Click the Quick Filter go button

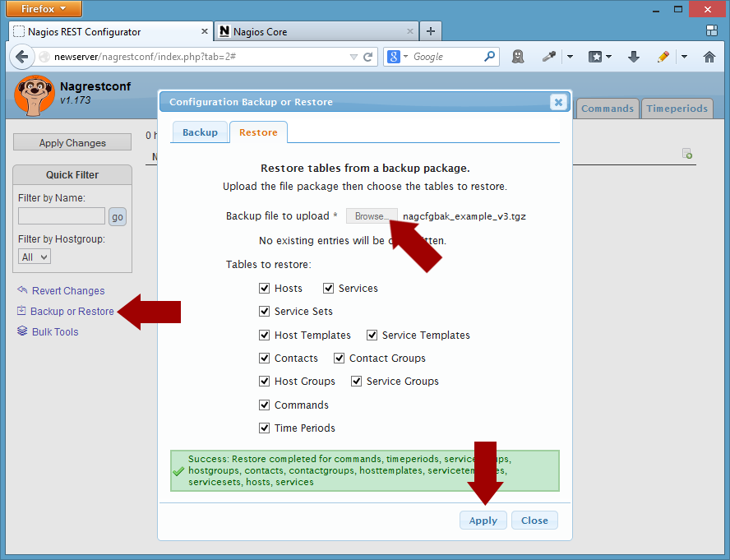point(118,216)
